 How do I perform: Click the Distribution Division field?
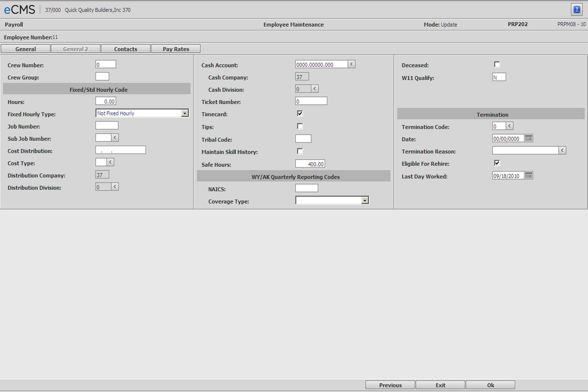coord(103,186)
